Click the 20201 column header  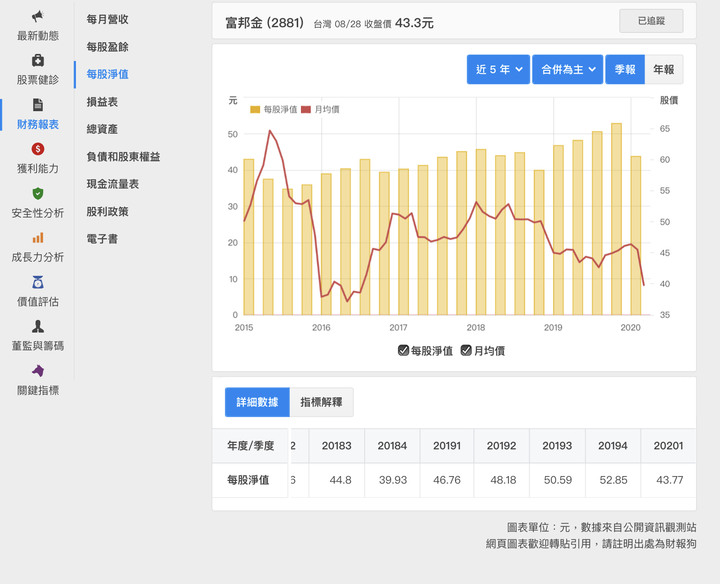(669, 445)
